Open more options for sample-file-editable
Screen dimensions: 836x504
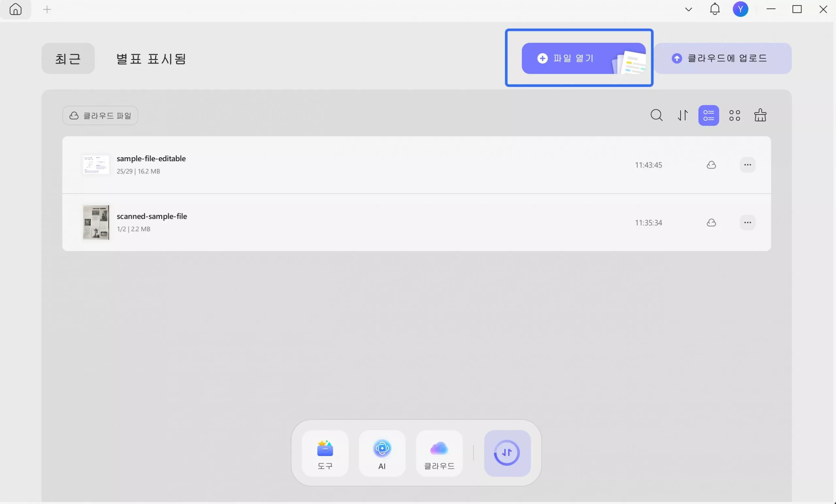(747, 165)
